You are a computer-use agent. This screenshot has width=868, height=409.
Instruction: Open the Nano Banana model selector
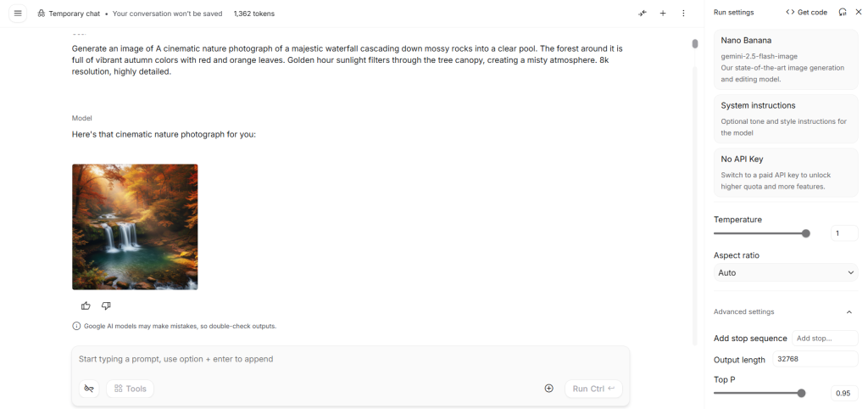786,59
